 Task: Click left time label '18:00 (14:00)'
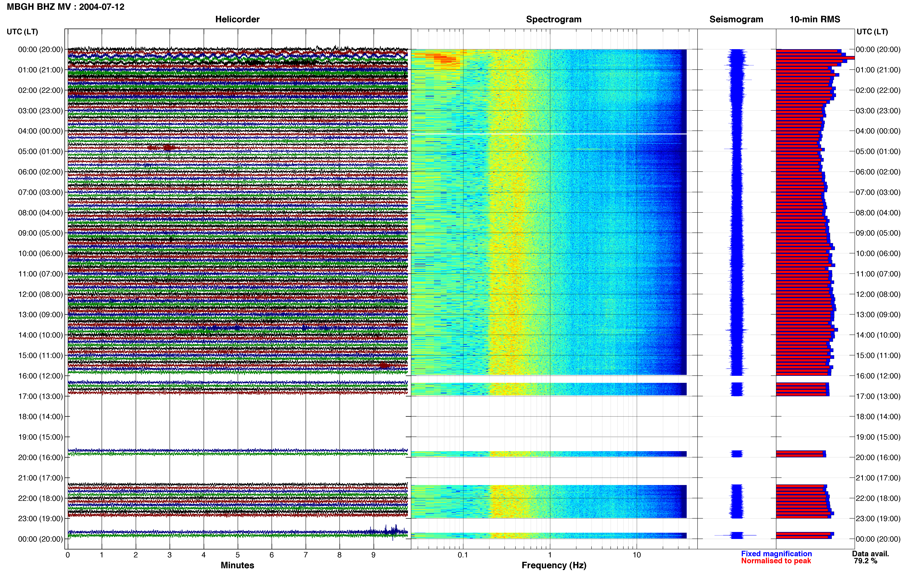coord(41,417)
